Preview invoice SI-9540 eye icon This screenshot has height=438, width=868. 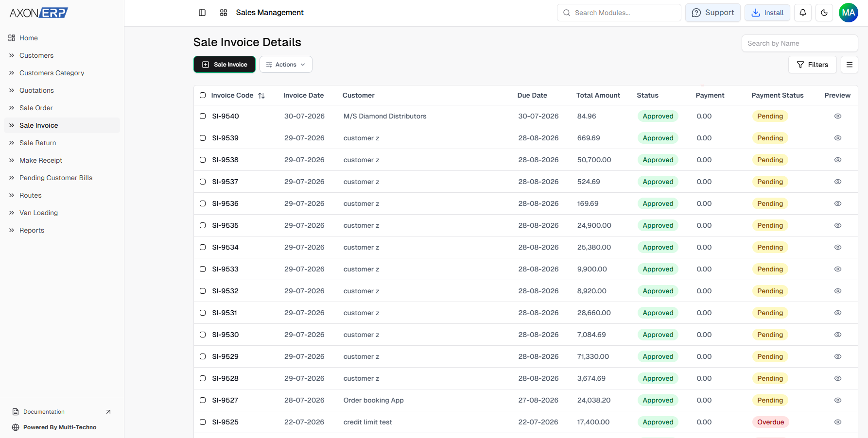[x=838, y=116]
